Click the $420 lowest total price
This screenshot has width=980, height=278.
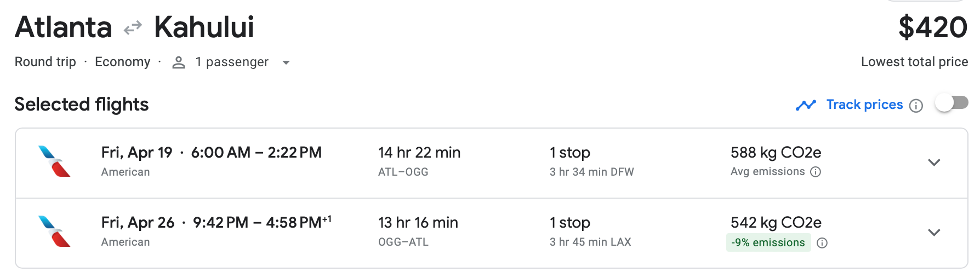[x=932, y=27]
